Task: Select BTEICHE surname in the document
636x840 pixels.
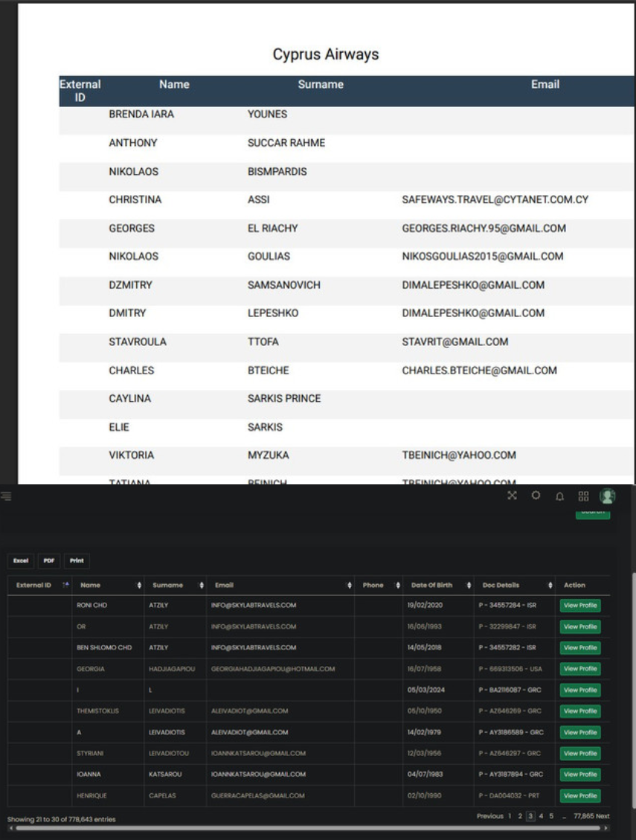Action: [x=268, y=371]
